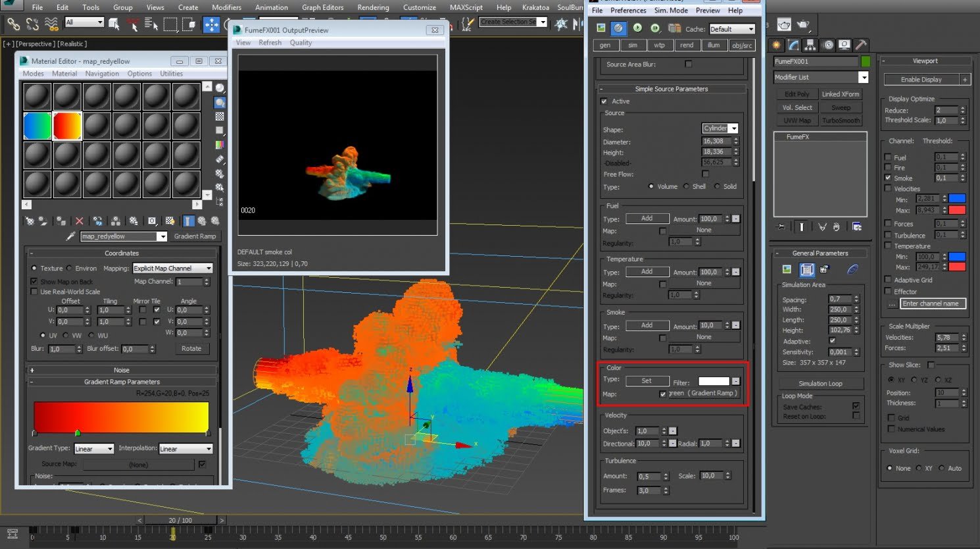Click the red-yellow gradient material sample slot

point(68,124)
